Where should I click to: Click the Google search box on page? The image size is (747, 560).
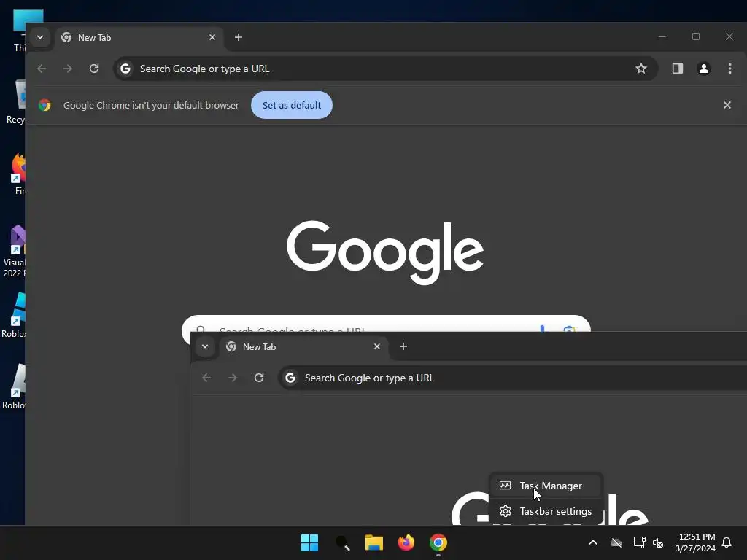click(x=386, y=324)
